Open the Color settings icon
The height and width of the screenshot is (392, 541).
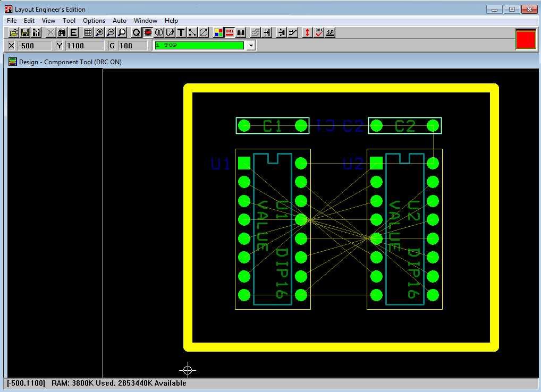(x=218, y=33)
